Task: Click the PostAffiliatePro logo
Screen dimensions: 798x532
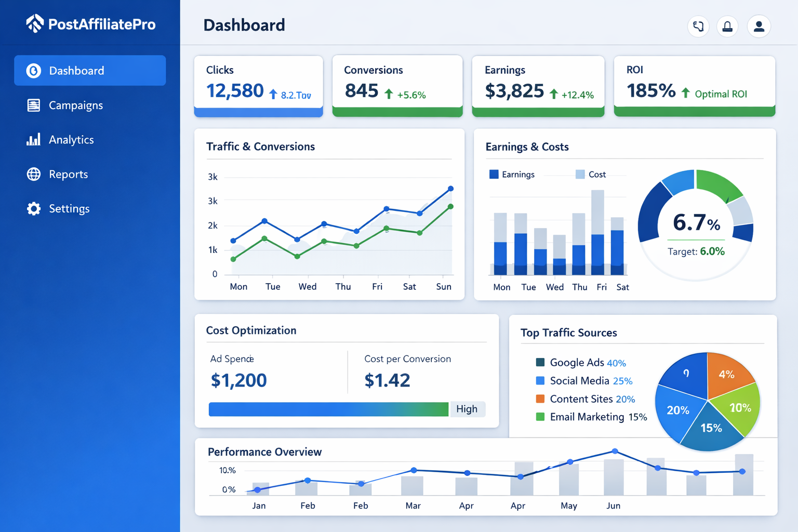Action: click(90, 23)
